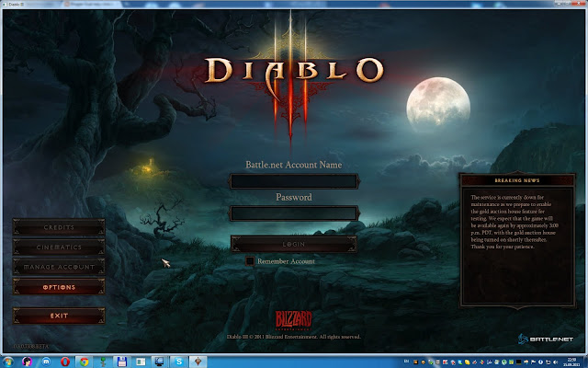Viewport: 588px width, 368px height.
Task: Switch to Google Chrome in the taskbar
Action: [84, 362]
